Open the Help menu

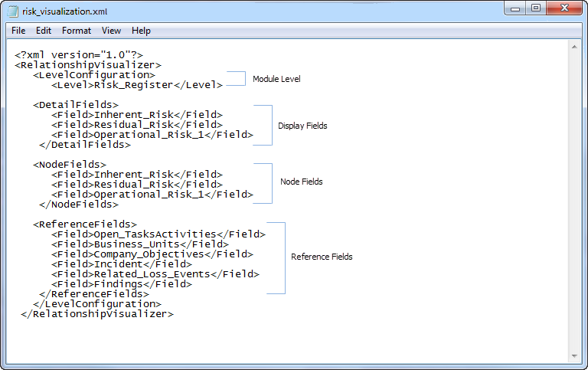(141, 31)
